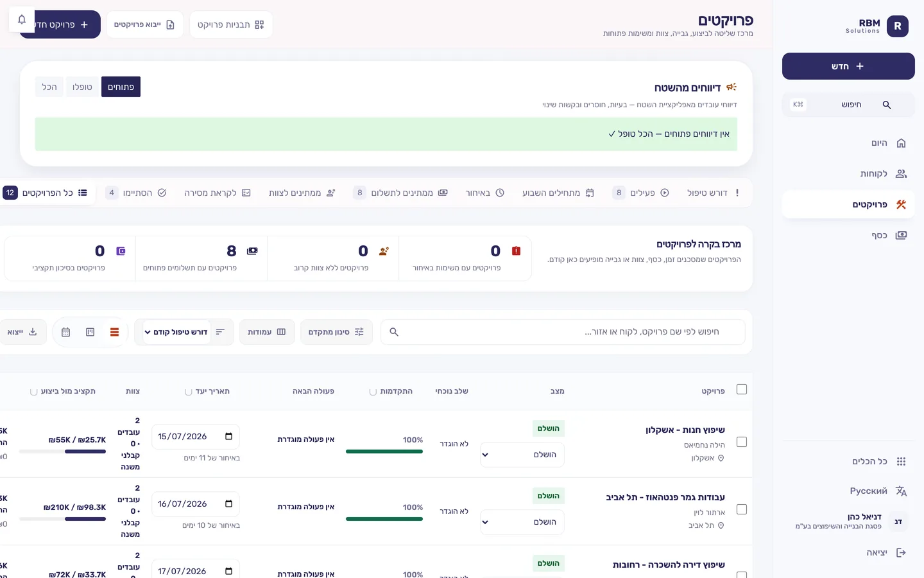This screenshot has height=578, width=924.
Task: Open the דורש טיפול קודם sort dropdown
Action: tap(176, 332)
